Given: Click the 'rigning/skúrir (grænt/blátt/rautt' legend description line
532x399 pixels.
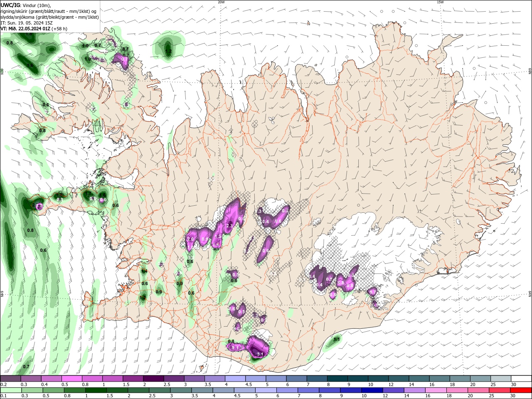Looking at the screenshot, I should 49,11.
